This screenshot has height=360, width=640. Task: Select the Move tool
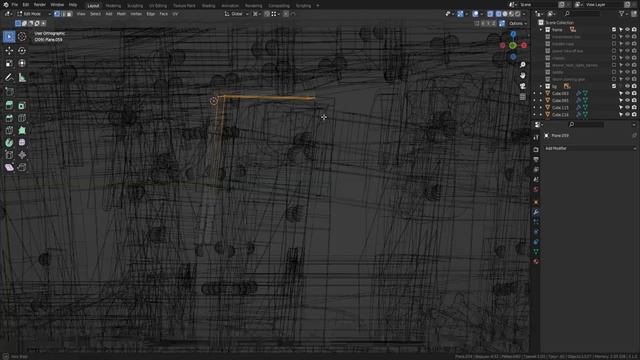click(x=9, y=50)
